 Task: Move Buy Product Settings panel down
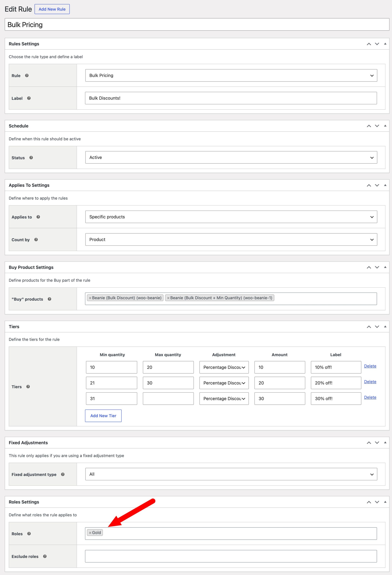point(377,267)
